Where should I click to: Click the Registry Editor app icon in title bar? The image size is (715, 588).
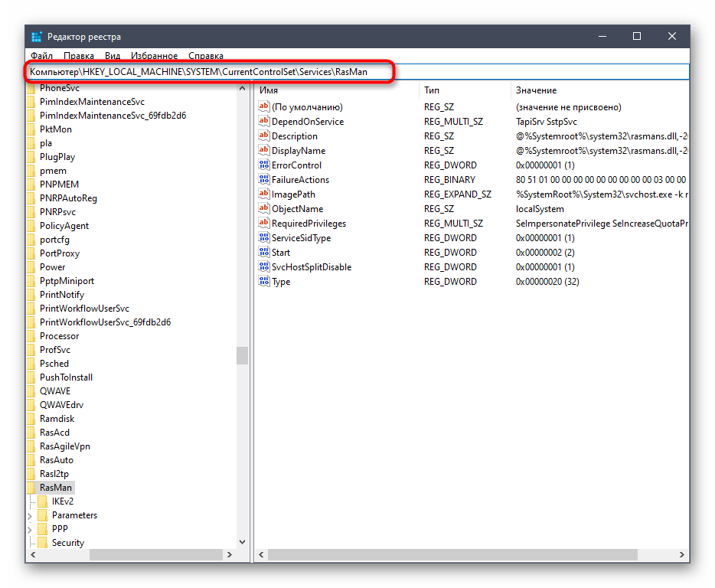[37, 37]
